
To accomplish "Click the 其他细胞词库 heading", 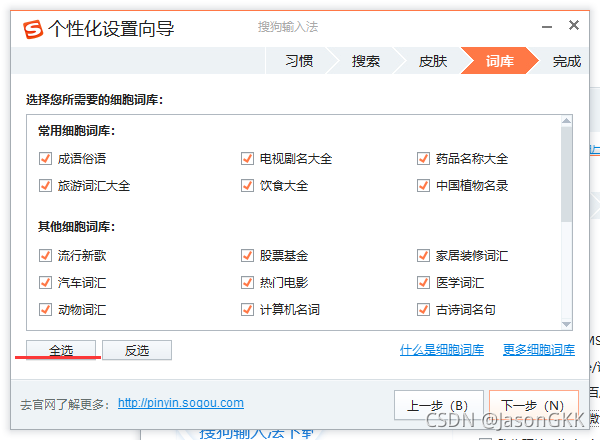I will tap(77, 227).
